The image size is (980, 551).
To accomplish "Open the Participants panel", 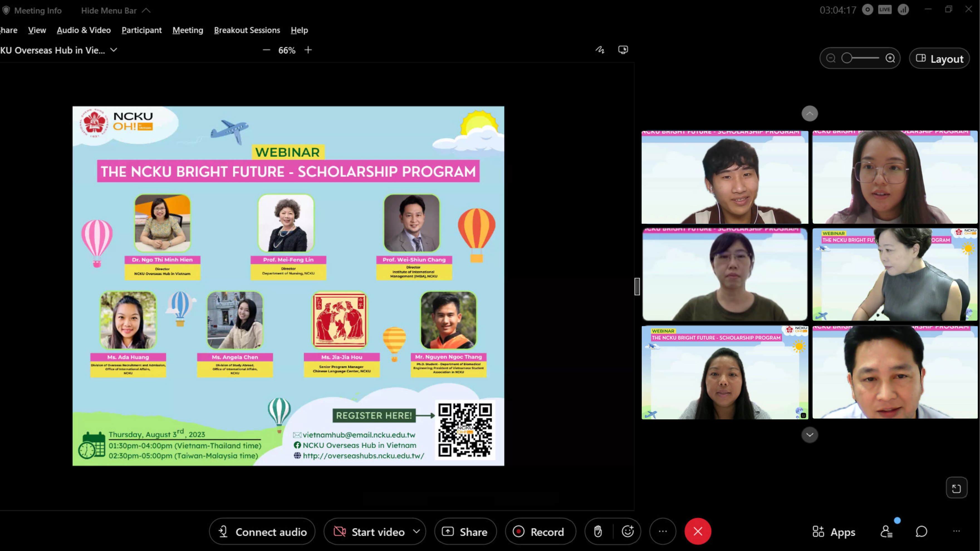I will pyautogui.click(x=886, y=531).
